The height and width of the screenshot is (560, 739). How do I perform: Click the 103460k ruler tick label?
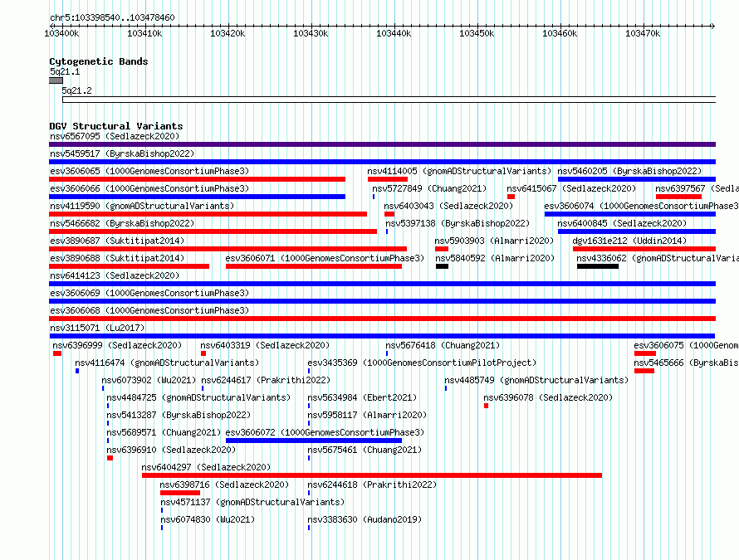[x=560, y=33]
